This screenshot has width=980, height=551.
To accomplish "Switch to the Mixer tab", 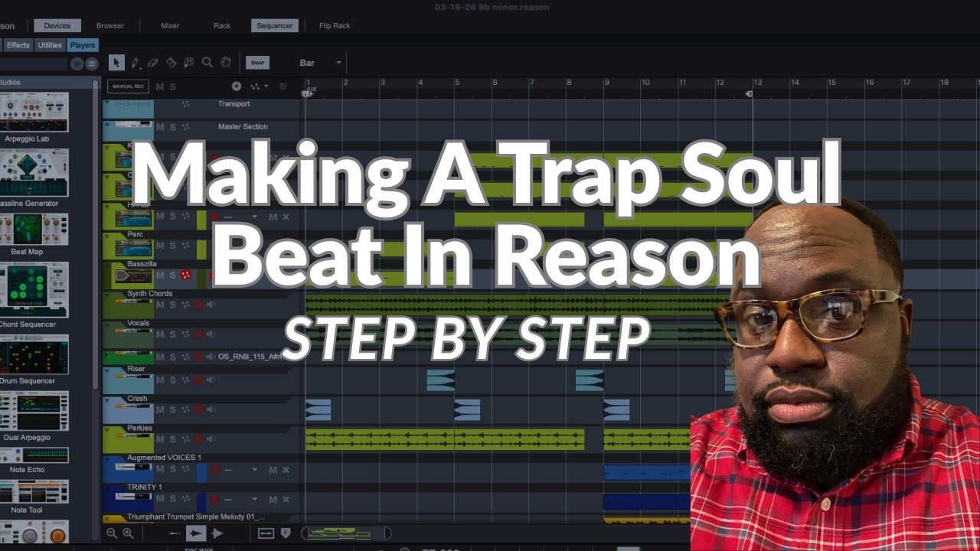I will pos(170,25).
